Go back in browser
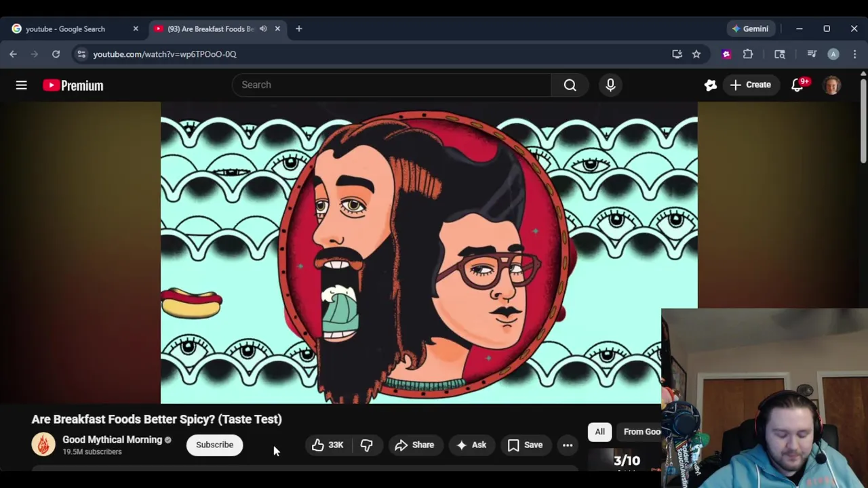Viewport: 868px width, 488px height. click(x=14, y=54)
